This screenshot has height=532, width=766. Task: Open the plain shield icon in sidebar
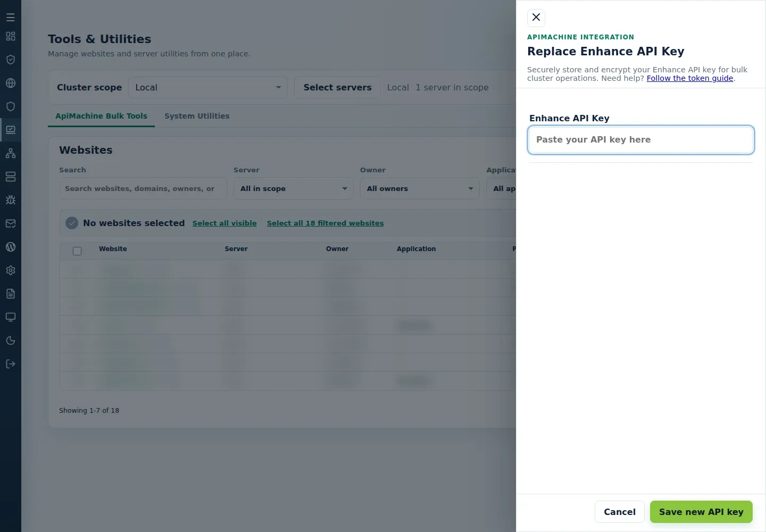click(x=11, y=106)
